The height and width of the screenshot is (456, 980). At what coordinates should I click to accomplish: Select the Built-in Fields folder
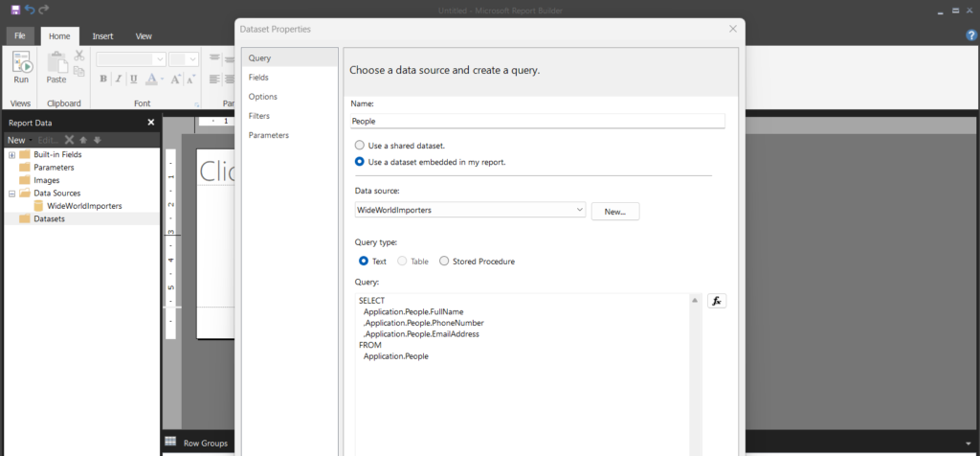[51, 154]
